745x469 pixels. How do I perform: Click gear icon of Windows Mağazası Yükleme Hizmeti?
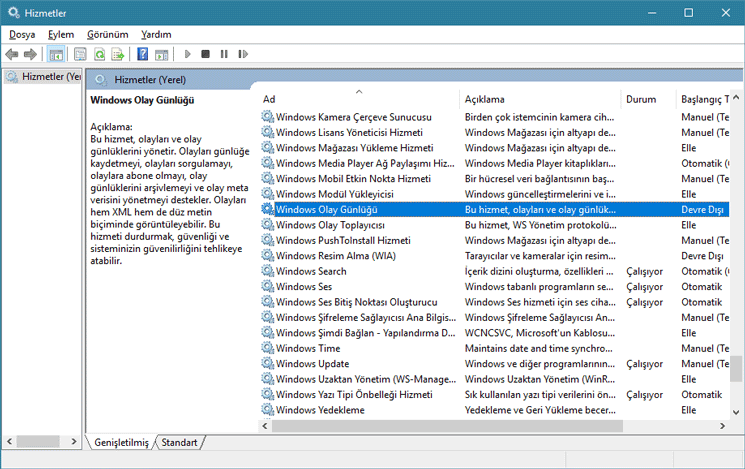coord(267,147)
